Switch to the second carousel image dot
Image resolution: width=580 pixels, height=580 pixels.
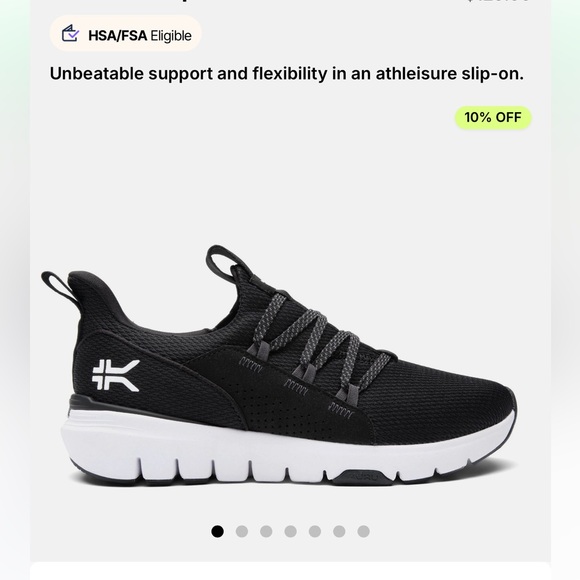pyautogui.click(x=242, y=532)
